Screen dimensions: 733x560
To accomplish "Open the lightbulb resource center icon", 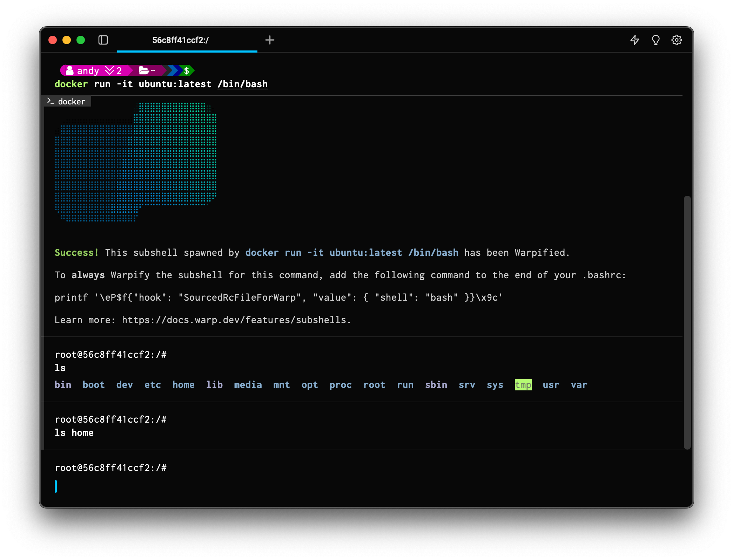I will point(655,40).
